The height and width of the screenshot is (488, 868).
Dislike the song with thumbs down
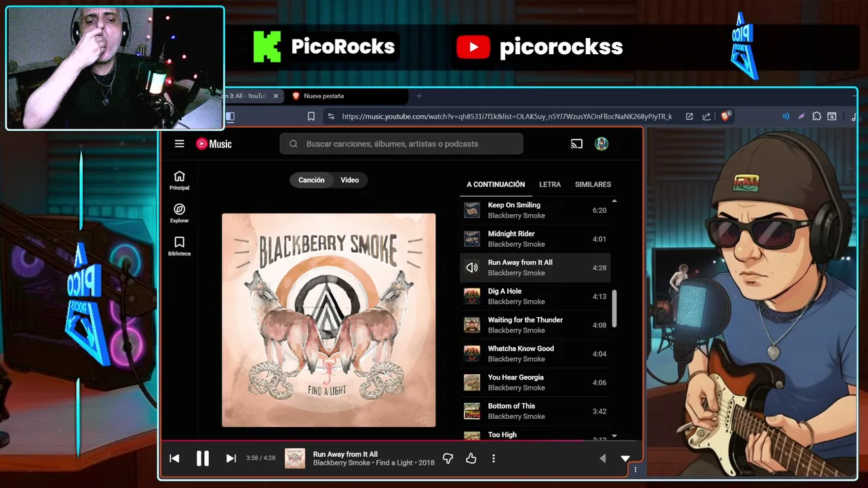click(x=448, y=459)
